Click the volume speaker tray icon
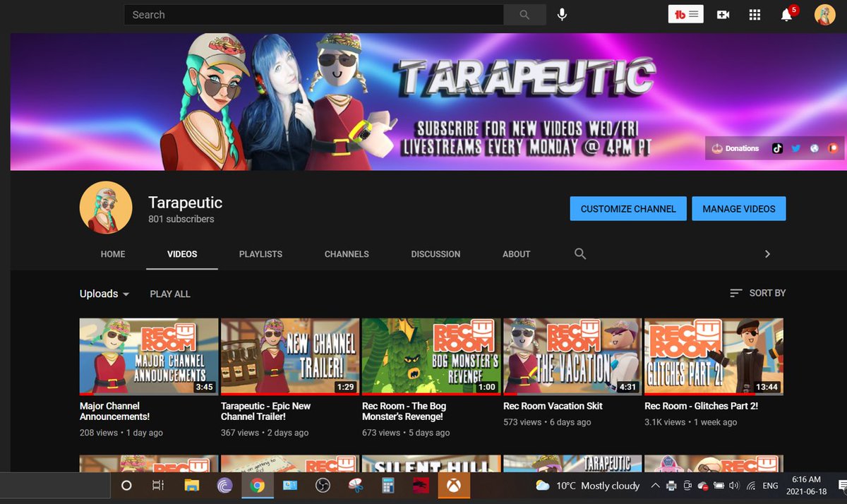 [x=734, y=486]
